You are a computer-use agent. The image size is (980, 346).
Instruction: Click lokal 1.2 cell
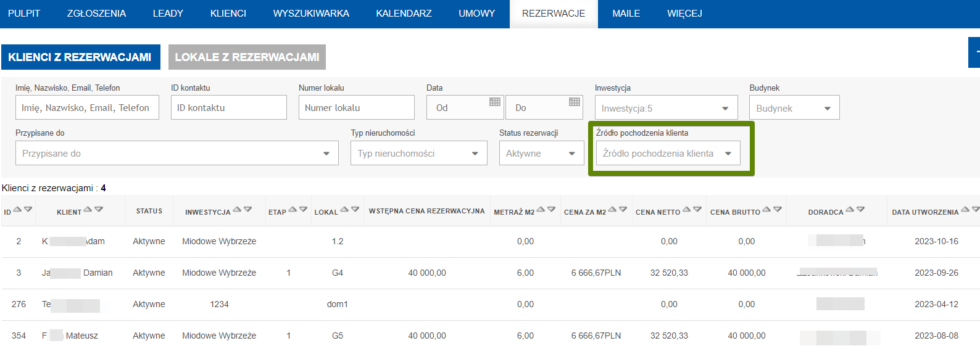tap(338, 241)
